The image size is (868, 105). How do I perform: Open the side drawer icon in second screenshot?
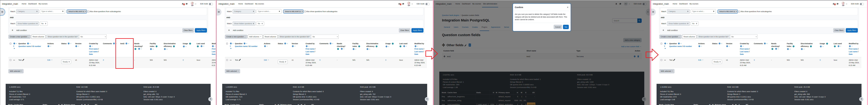click(x=219, y=12)
